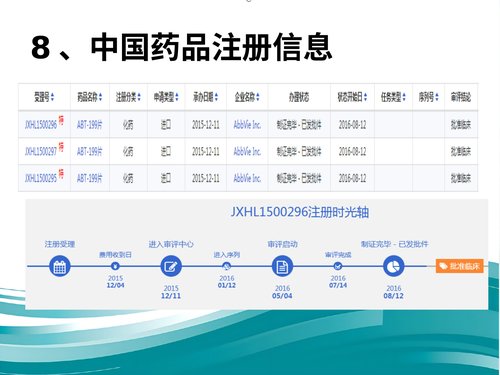Click red badge beside JXHL1500296
This screenshot has width=500, height=375.
tap(61, 120)
